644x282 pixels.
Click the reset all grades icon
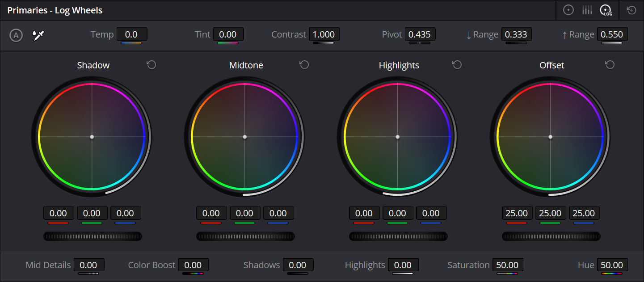tap(631, 10)
